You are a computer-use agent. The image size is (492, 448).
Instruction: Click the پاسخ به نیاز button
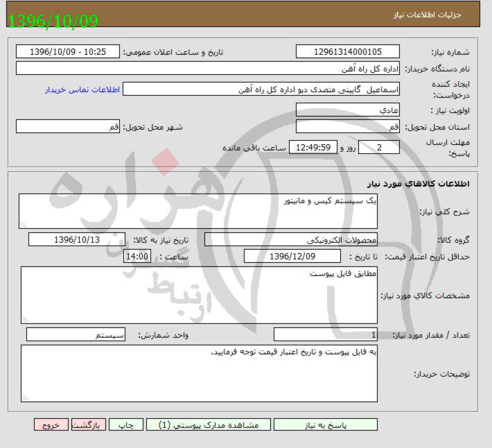pyautogui.click(x=326, y=425)
